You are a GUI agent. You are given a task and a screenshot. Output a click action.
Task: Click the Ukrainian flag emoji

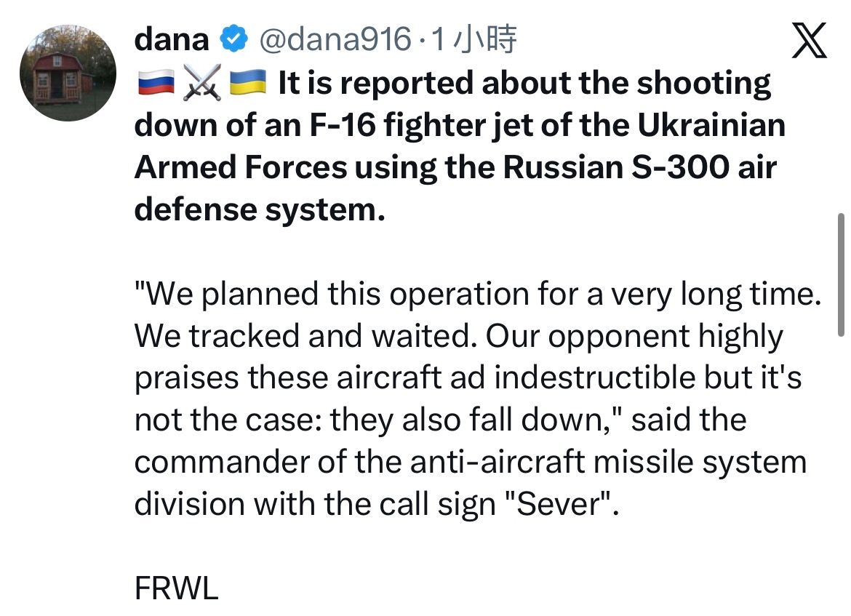(x=247, y=85)
